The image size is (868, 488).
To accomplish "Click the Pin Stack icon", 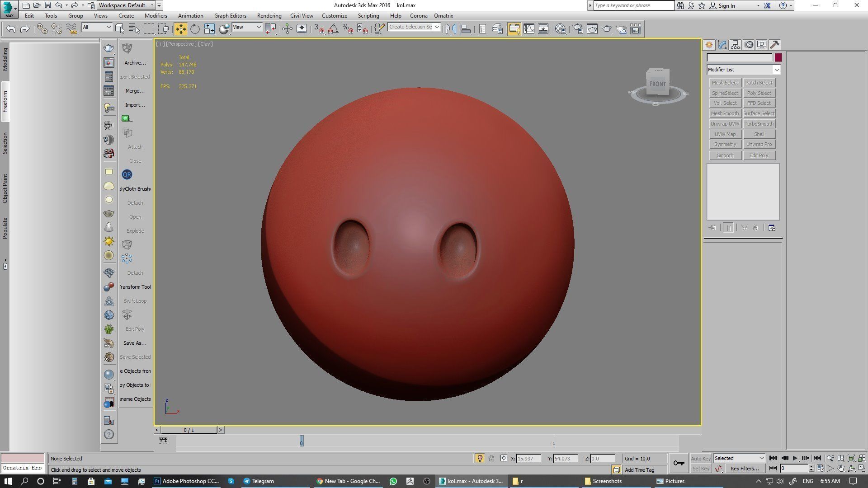I will pyautogui.click(x=712, y=228).
